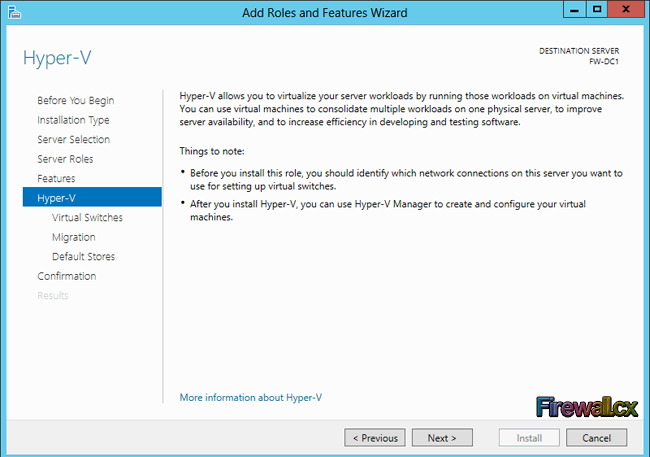Select the Hyper-V step in the sidebar
The image size is (650, 457).
tap(92, 197)
